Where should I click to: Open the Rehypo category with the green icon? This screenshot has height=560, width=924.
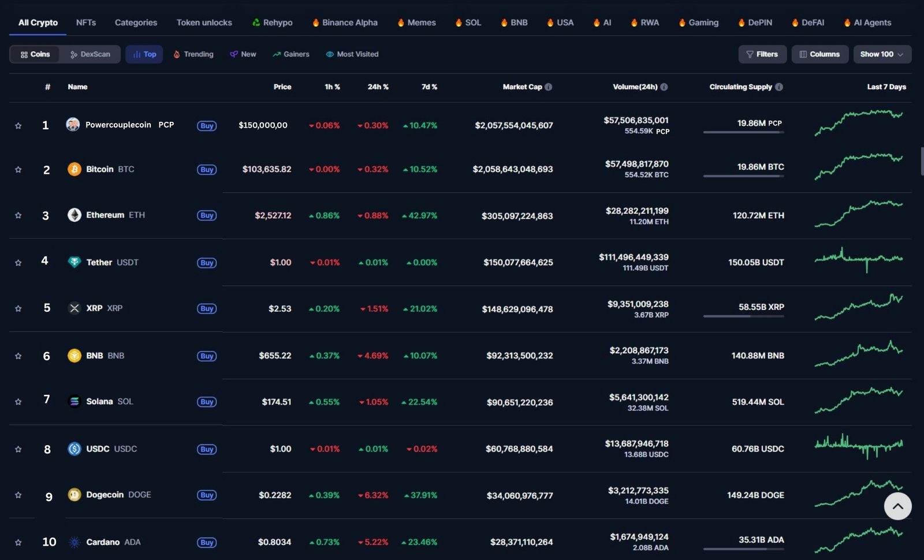coord(272,23)
